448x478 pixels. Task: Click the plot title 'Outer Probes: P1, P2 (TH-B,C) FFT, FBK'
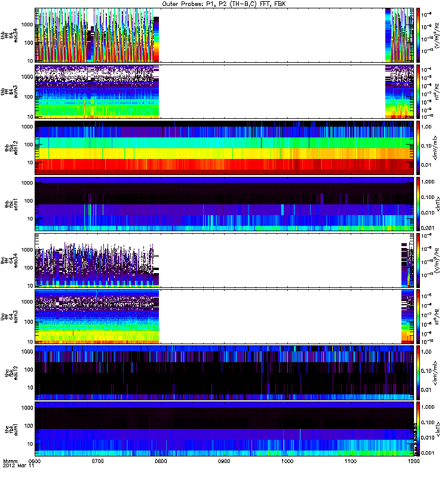coord(224,4)
